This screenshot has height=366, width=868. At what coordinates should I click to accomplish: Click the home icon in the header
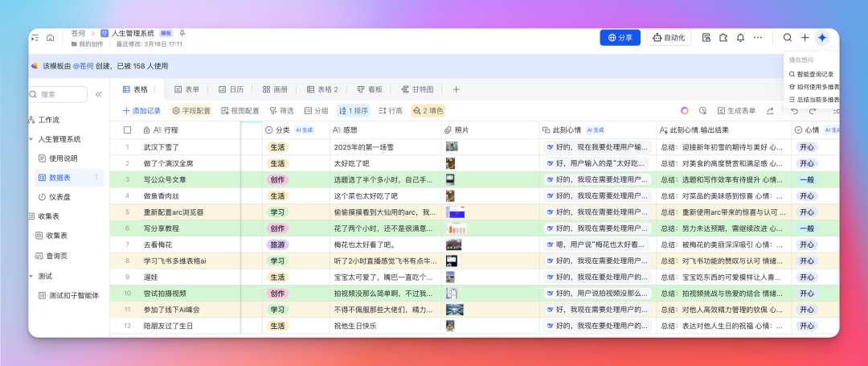click(x=50, y=37)
